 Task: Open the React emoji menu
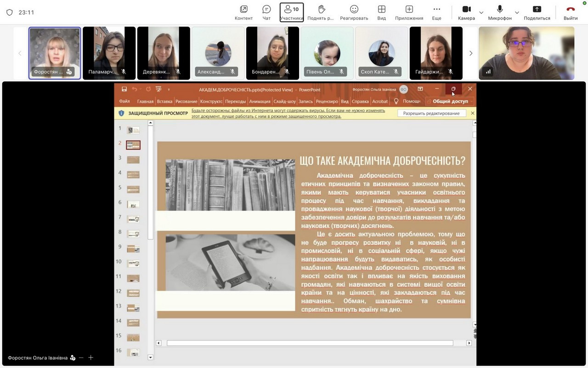[354, 12]
